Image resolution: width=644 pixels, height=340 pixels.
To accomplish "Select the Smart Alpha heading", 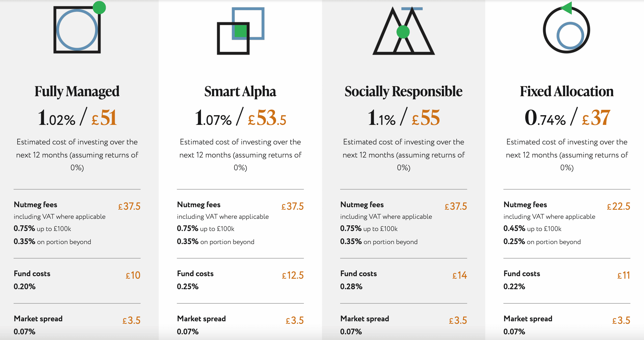I will (240, 92).
